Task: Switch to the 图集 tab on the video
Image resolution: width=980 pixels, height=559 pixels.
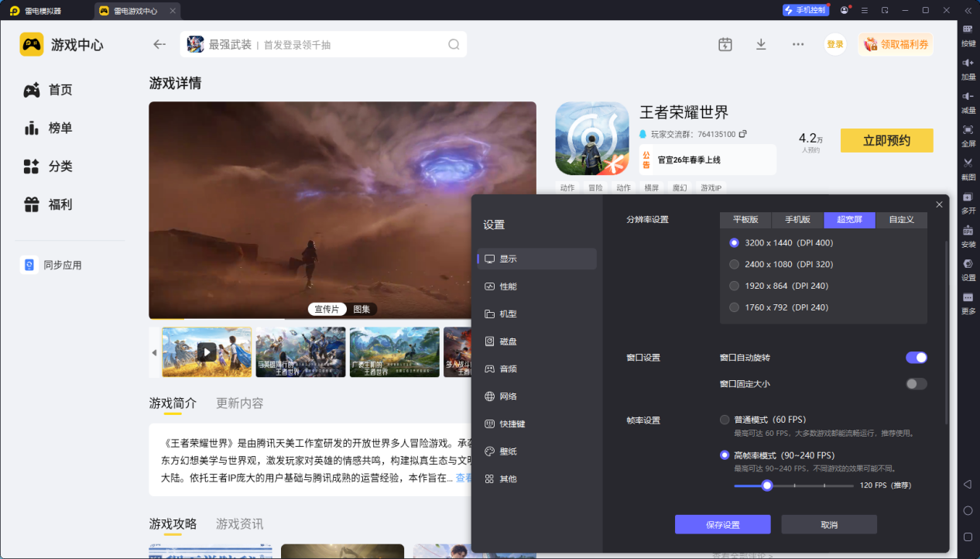Action: tap(361, 308)
